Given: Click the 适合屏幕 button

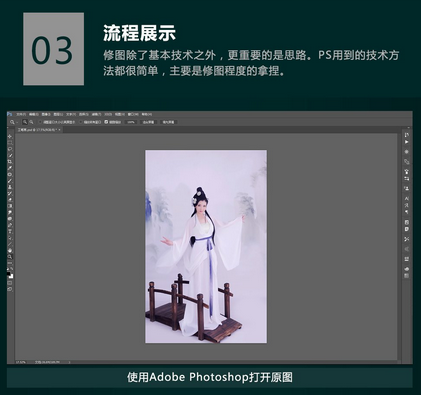Looking at the screenshot, I should click(149, 122).
